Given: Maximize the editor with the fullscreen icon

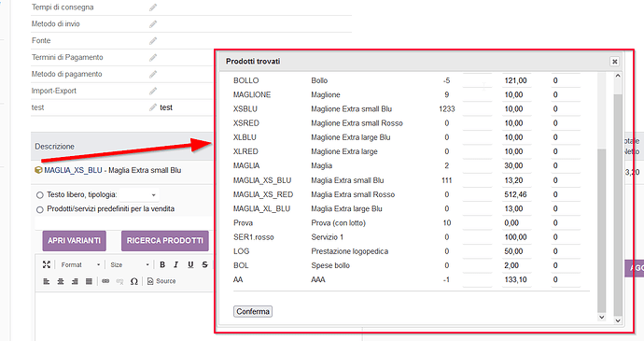Looking at the screenshot, I should [x=47, y=264].
